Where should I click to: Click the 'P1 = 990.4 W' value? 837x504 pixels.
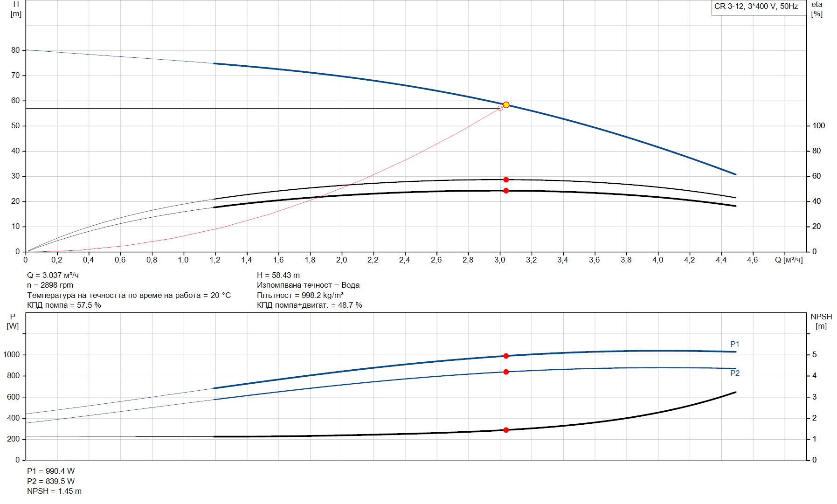[x=51, y=471]
